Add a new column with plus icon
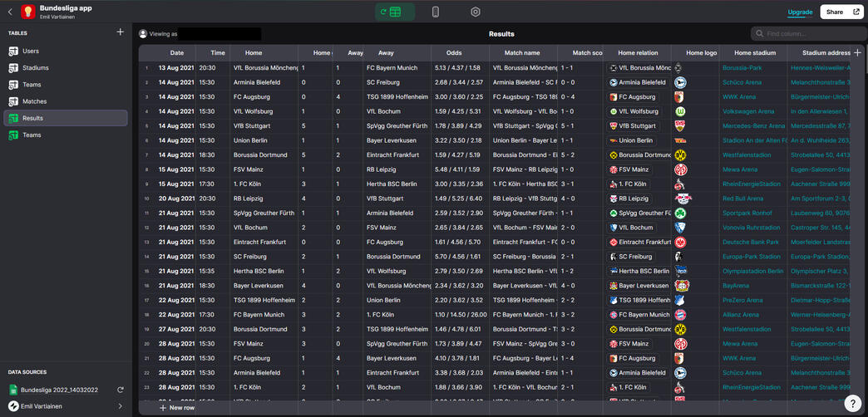868x417 pixels. 857,53
